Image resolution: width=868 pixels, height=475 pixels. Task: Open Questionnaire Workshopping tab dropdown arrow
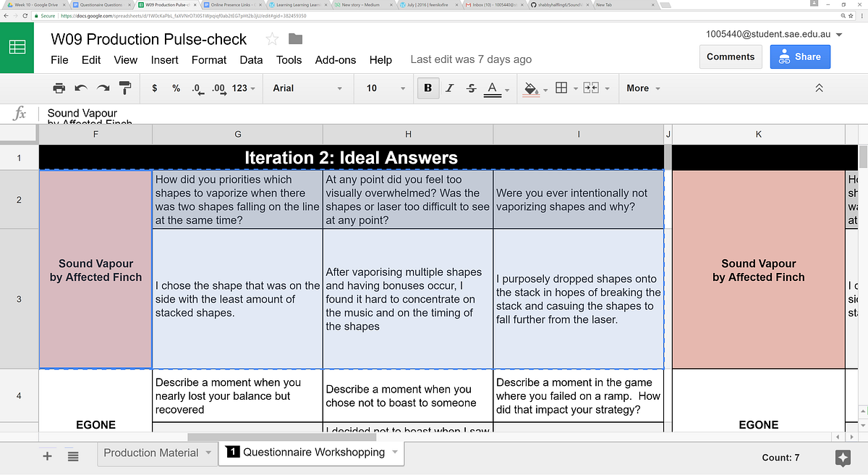[x=395, y=452]
